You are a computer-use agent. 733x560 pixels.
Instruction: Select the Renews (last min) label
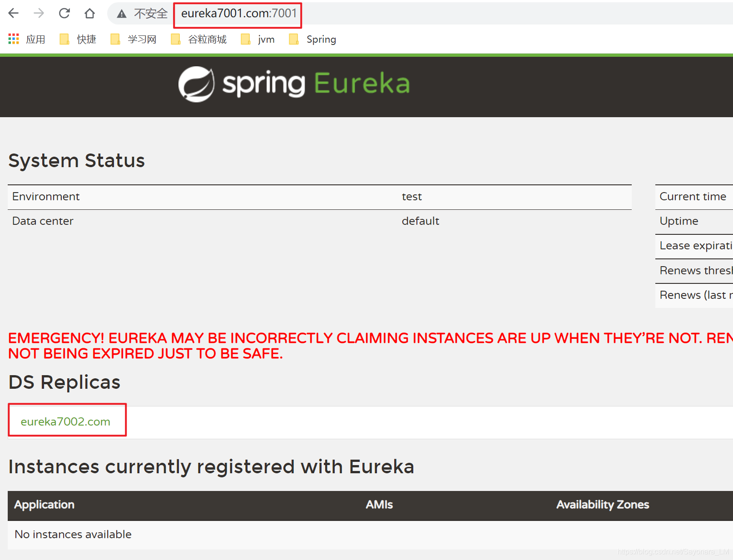[696, 295]
